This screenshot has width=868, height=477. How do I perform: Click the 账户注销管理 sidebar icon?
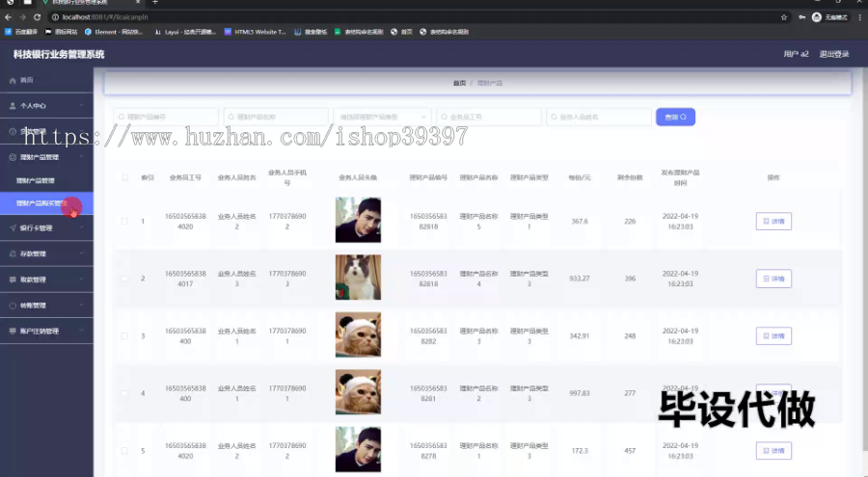[x=13, y=331]
